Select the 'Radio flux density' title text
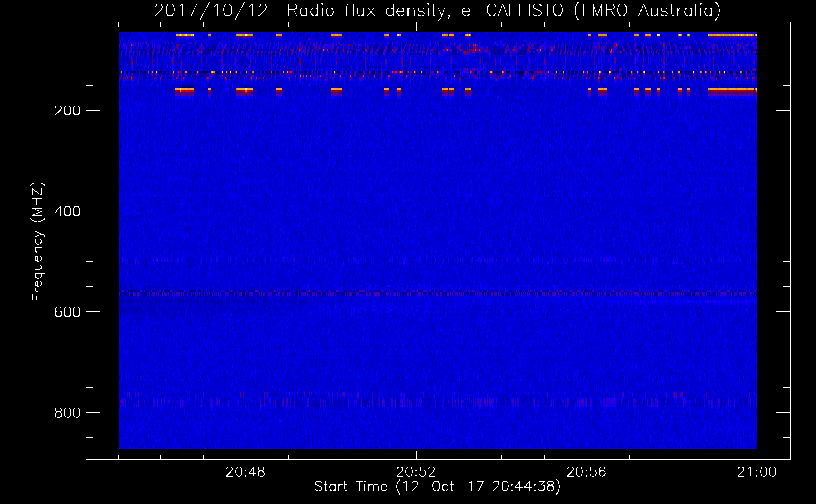 (369, 10)
